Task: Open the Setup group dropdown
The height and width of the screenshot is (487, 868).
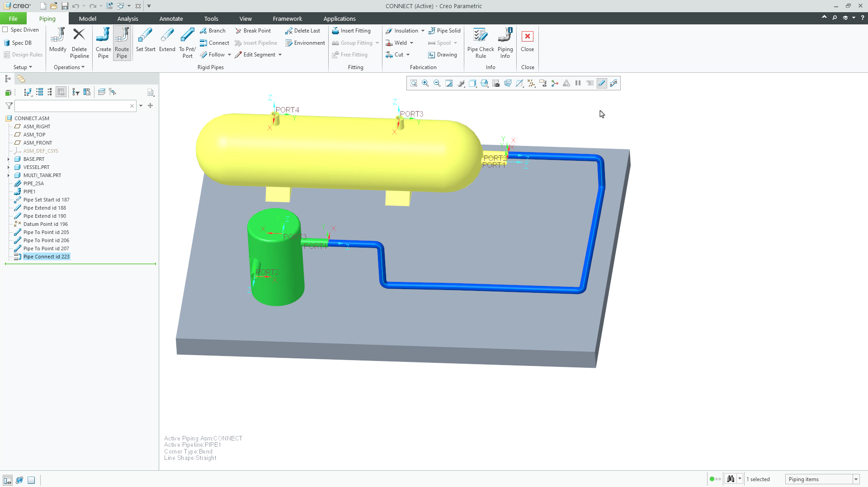Action: click(23, 67)
